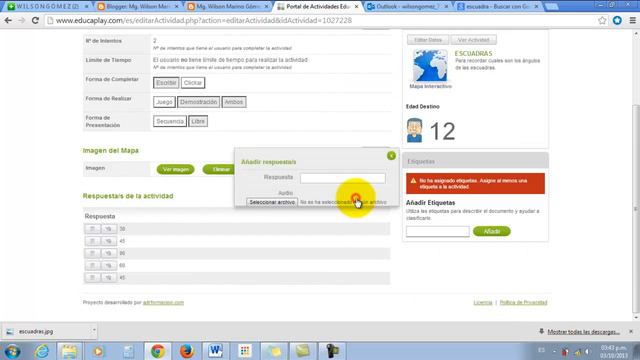This screenshot has width=640, height=360.
Task: Open escuadras.jpg from the downloads bar
Action: pyautogui.click(x=36, y=331)
